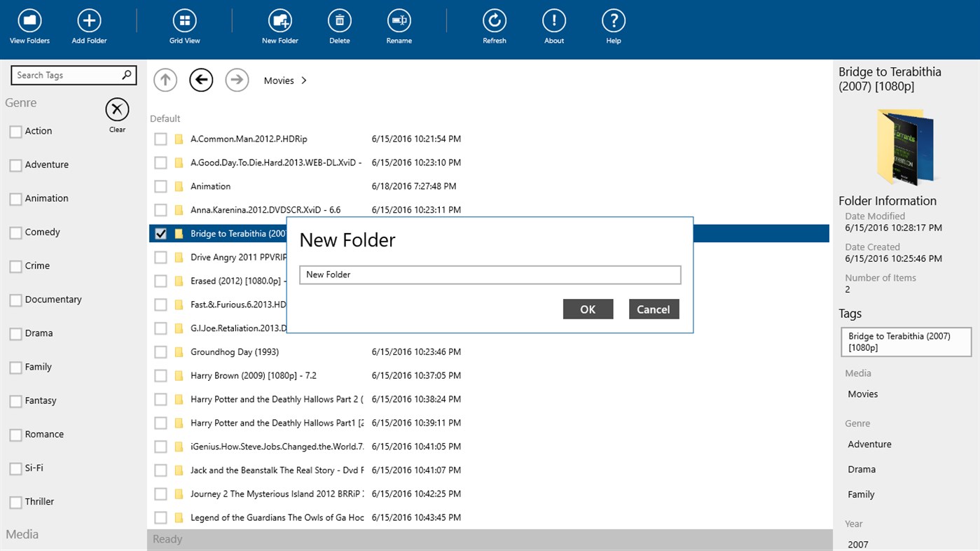The image size is (980, 551).
Task: Click the New Folder name input field
Action: point(489,274)
